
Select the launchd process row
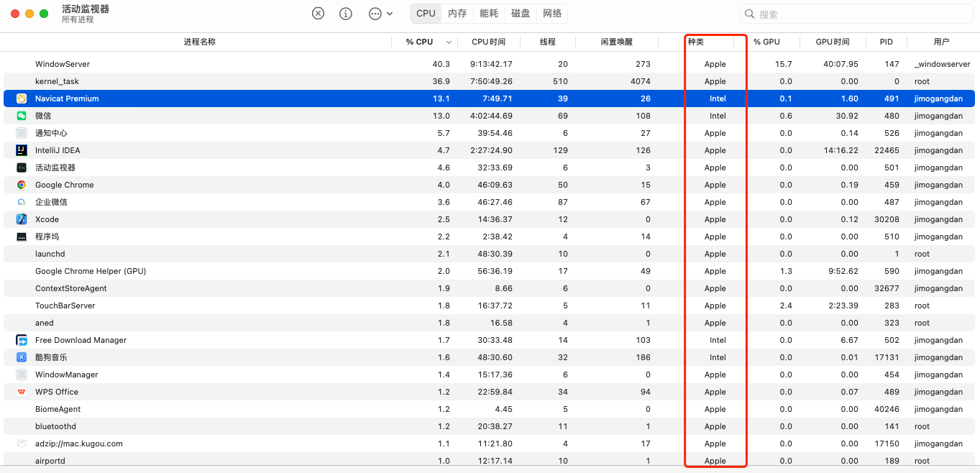pos(490,254)
